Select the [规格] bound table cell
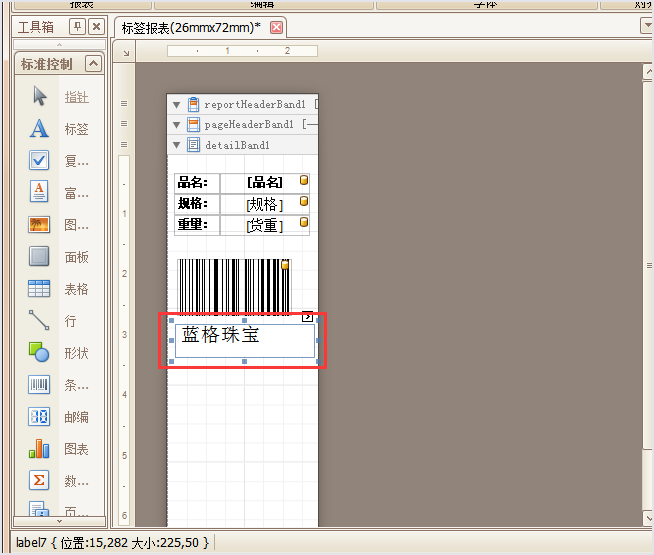Image resolution: width=654 pixels, height=555 pixels. click(x=264, y=204)
